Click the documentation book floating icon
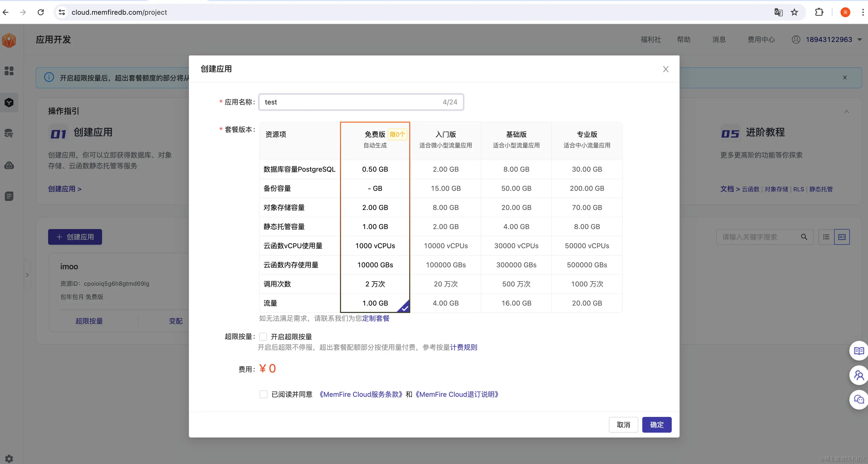The width and height of the screenshot is (868, 464). (859, 351)
